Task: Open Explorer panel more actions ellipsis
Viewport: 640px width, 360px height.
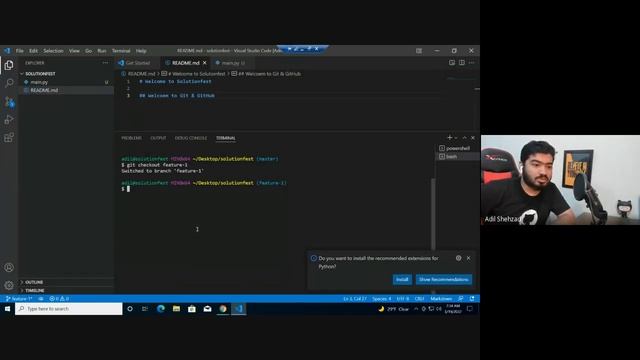Action: (x=105, y=63)
